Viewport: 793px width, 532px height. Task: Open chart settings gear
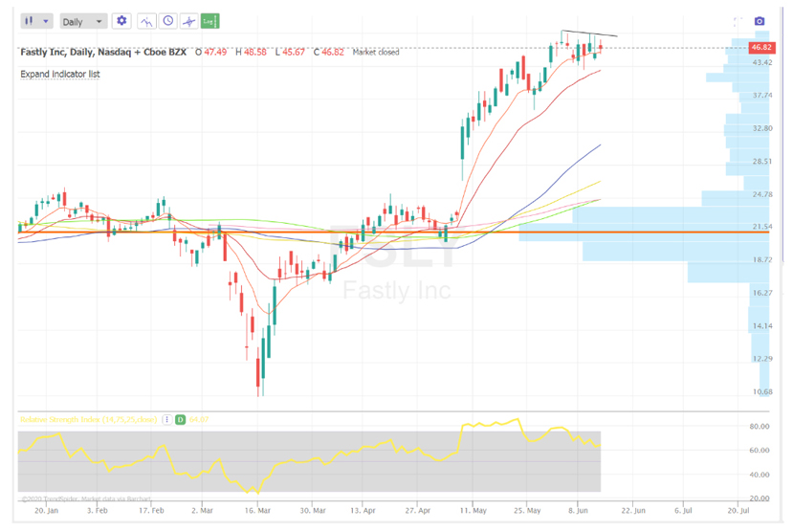(121, 21)
